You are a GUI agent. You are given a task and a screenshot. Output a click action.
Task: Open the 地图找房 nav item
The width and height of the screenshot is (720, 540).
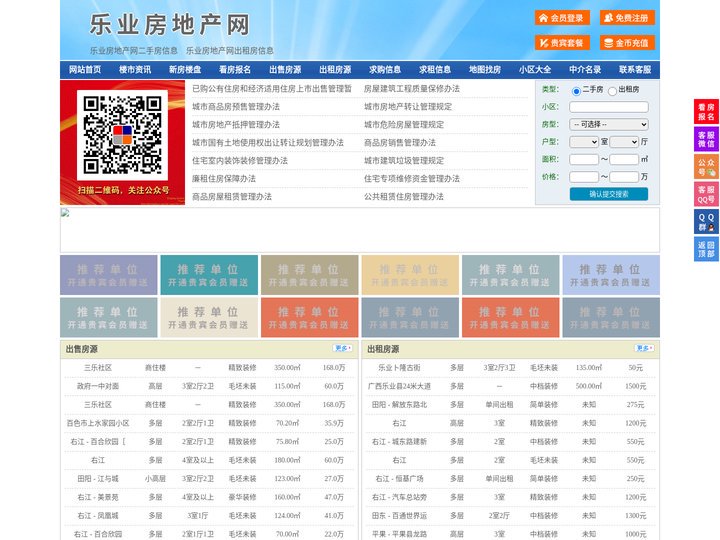pyautogui.click(x=485, y=70)
